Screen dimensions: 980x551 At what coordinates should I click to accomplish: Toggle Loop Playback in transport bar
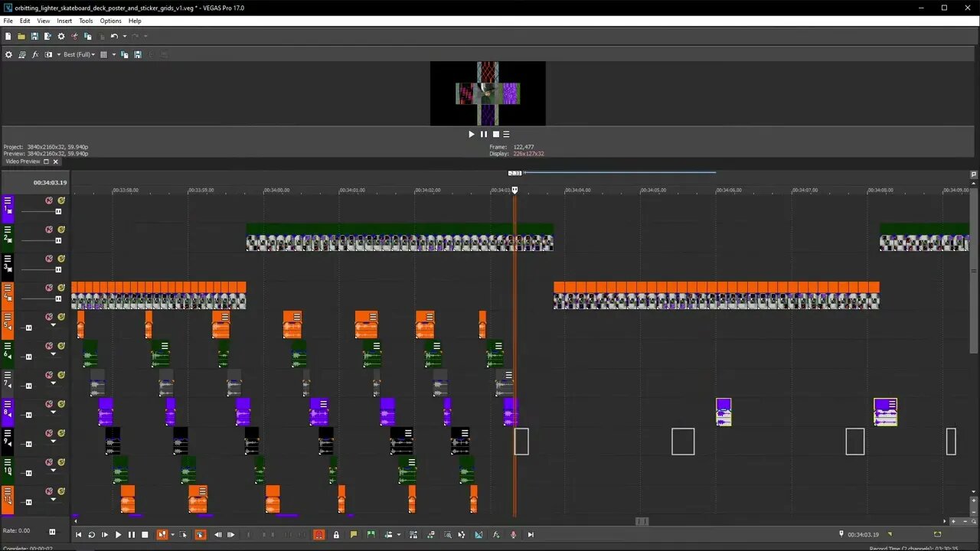coord(91,535)
